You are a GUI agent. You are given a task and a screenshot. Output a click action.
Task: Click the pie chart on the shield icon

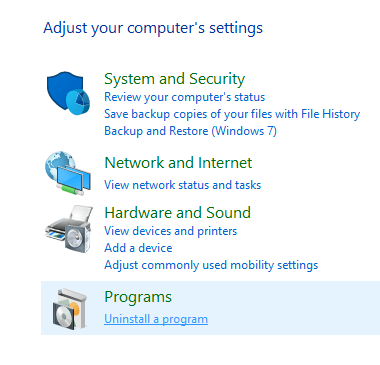(78, 101)
